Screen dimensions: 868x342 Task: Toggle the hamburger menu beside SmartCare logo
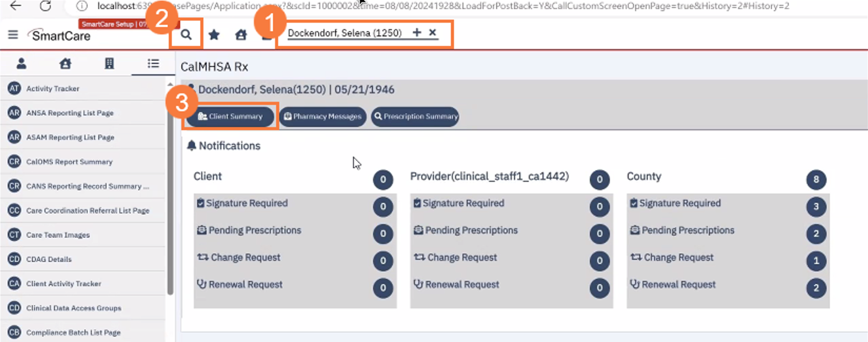[13, 35]
